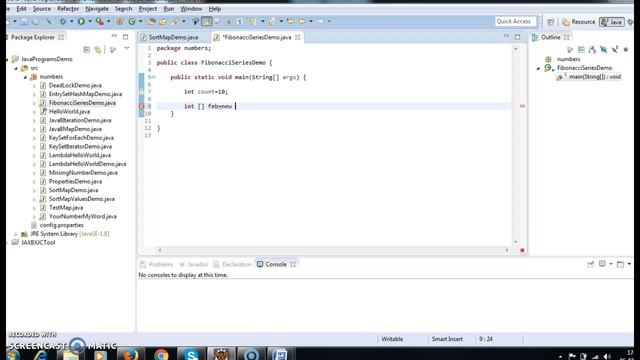The height and width of the screenshot is (360, 640).
Task: Click the Save icon in the toolbar
Action: point(24,21)
